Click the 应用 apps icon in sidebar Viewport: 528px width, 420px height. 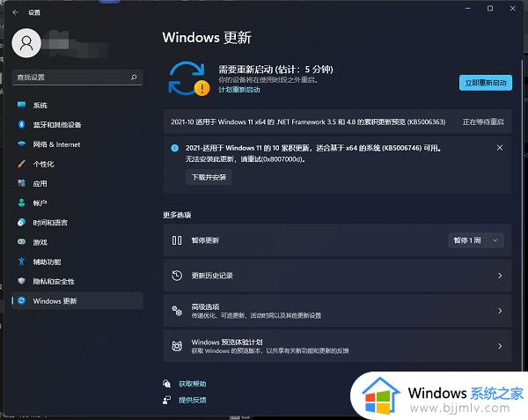coord(21,183)
